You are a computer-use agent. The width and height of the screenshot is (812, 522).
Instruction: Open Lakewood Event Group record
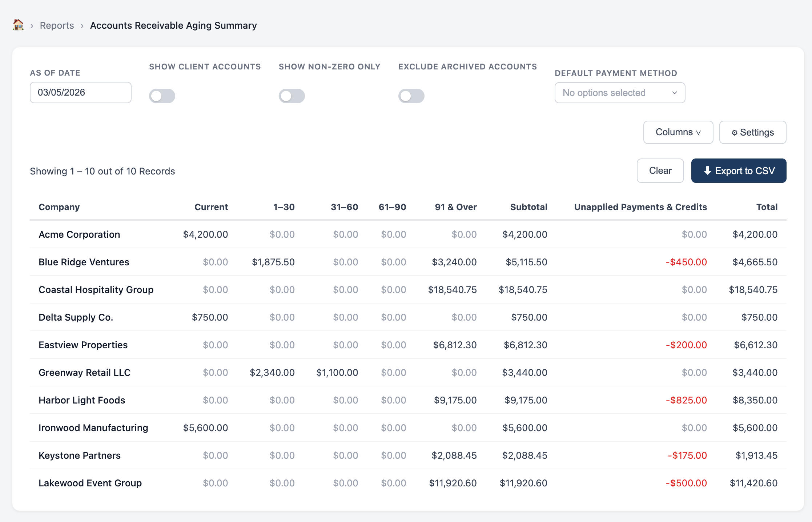(x=90, y=483)
